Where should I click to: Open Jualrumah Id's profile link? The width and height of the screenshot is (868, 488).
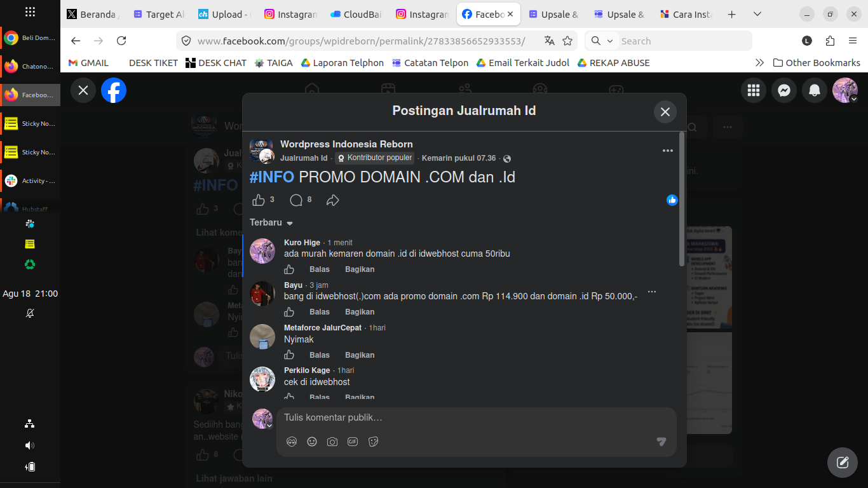(304, 158)
